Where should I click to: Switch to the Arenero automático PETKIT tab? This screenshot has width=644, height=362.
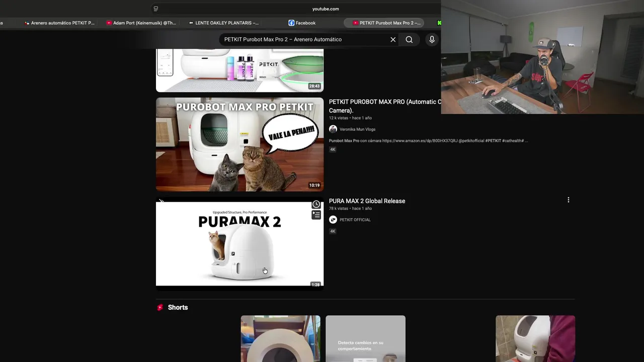point(59,23)
